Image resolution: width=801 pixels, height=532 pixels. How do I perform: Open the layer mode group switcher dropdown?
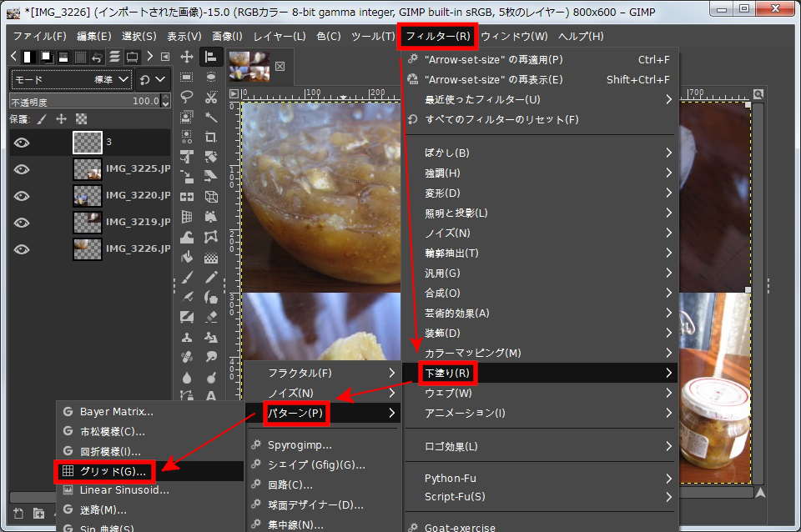[x=154, y=80]
